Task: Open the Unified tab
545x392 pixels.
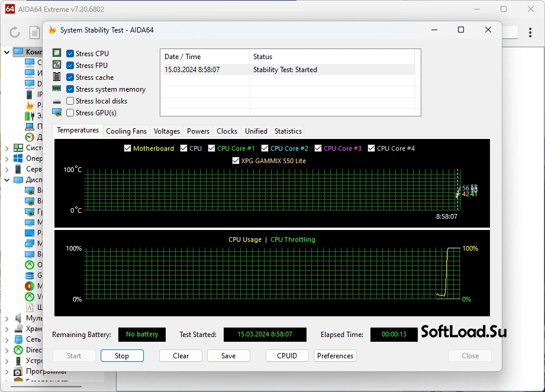Action: [x=256, y=131]
